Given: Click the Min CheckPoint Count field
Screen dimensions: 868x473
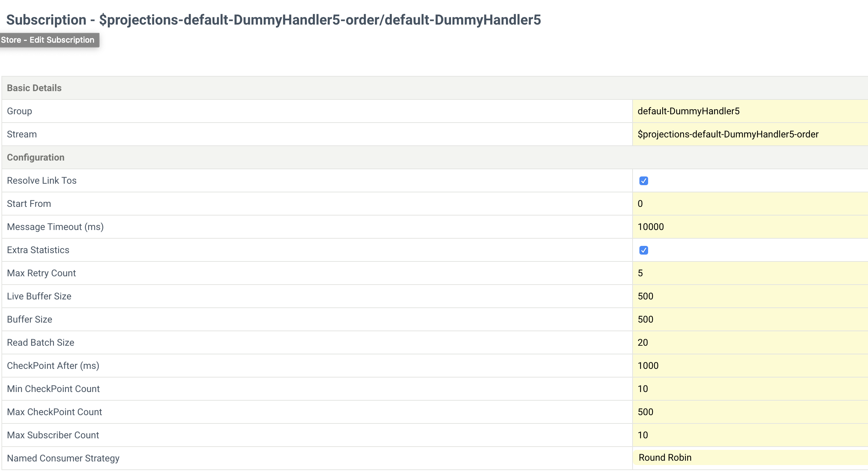Looking at the screenshot, I should 750,389.
